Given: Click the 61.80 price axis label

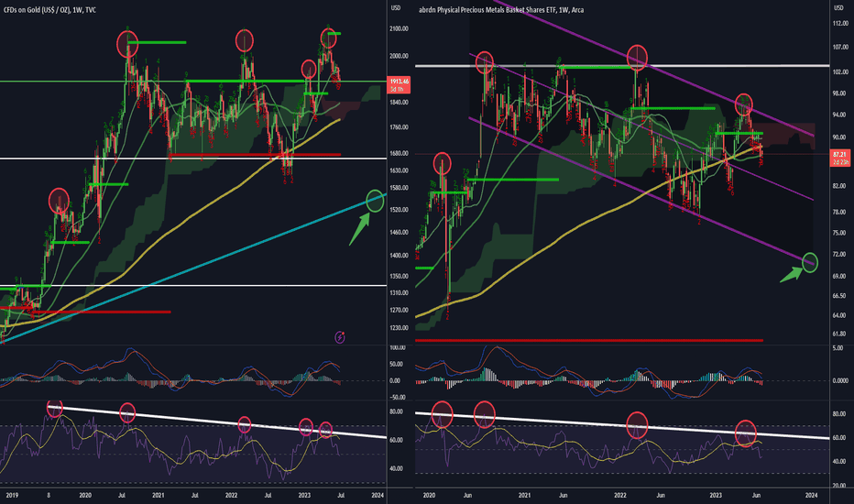Looking at the screenshot, I should [839, 334].
